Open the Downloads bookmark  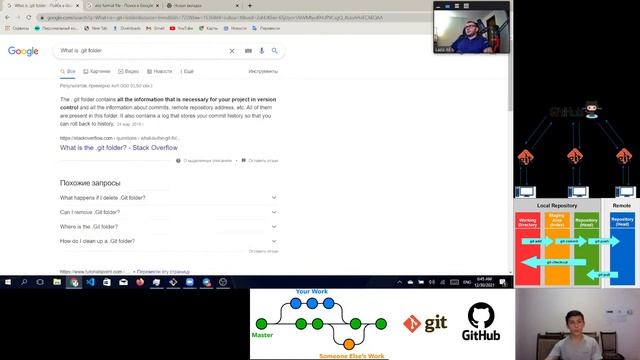(x=127, y=28)
